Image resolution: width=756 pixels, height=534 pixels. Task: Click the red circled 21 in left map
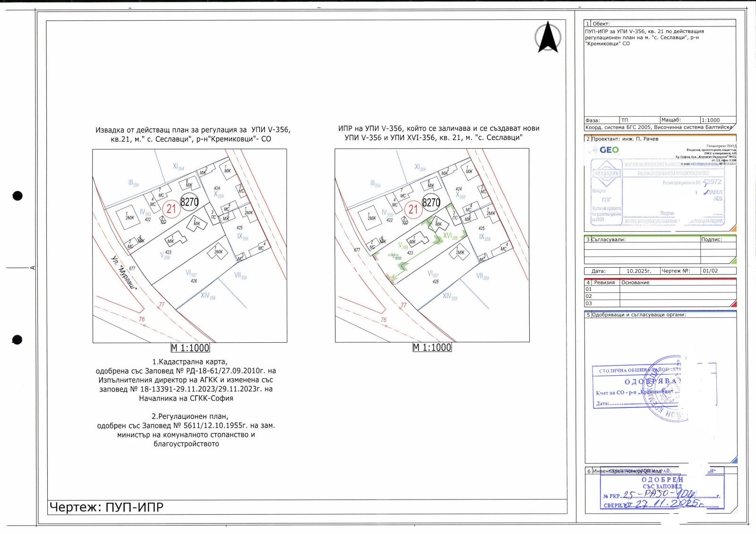pyautogui.click(x=171, y=208)
